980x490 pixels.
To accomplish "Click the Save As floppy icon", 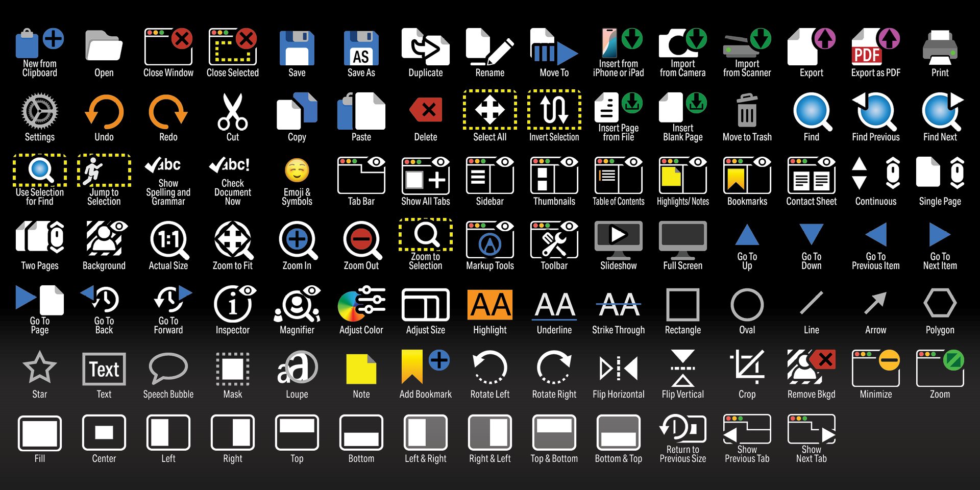I will (x=361, y=48).
